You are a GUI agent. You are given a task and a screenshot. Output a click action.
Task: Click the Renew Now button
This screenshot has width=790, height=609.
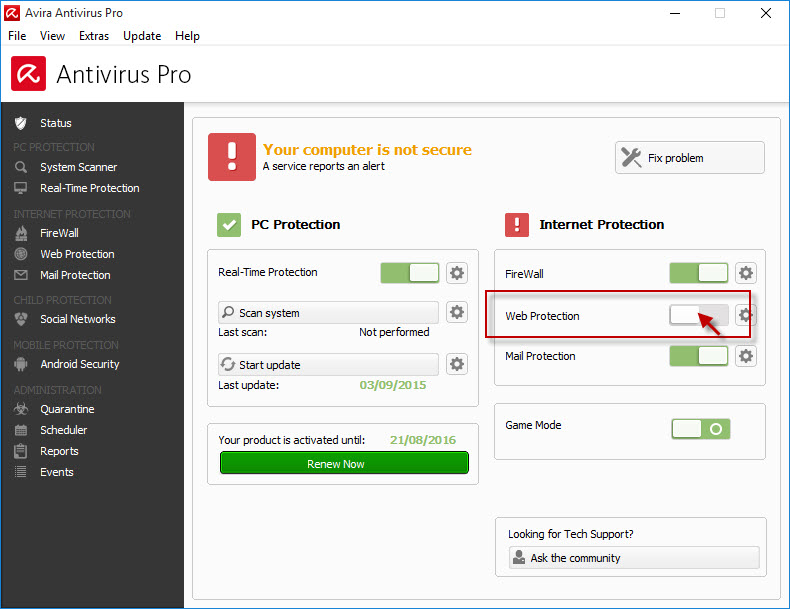pyautogui.click(x=344, y=463)
